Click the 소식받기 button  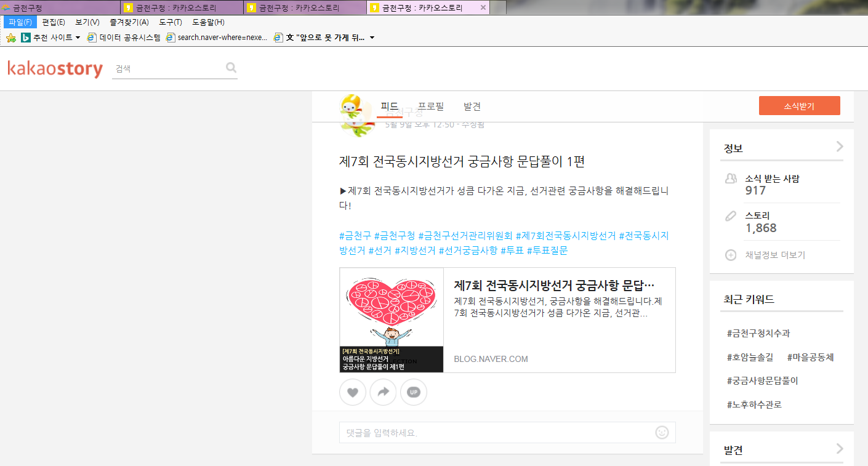[799, 106]
